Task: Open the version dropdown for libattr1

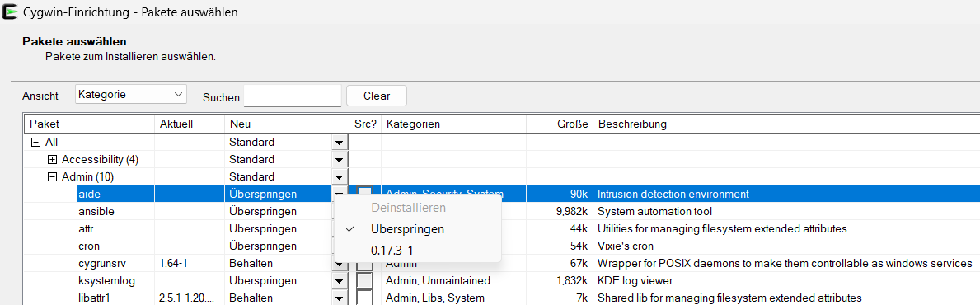Action: (340, 298)
